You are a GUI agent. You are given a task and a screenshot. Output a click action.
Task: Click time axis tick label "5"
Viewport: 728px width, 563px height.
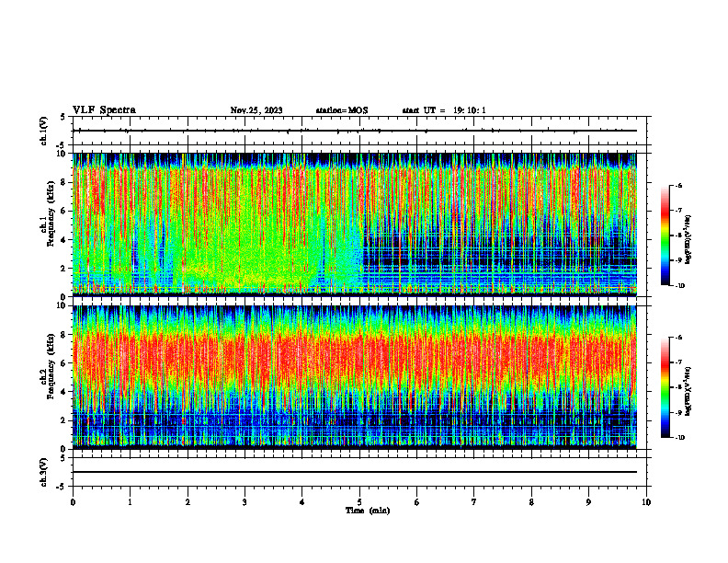click(359, 502)
